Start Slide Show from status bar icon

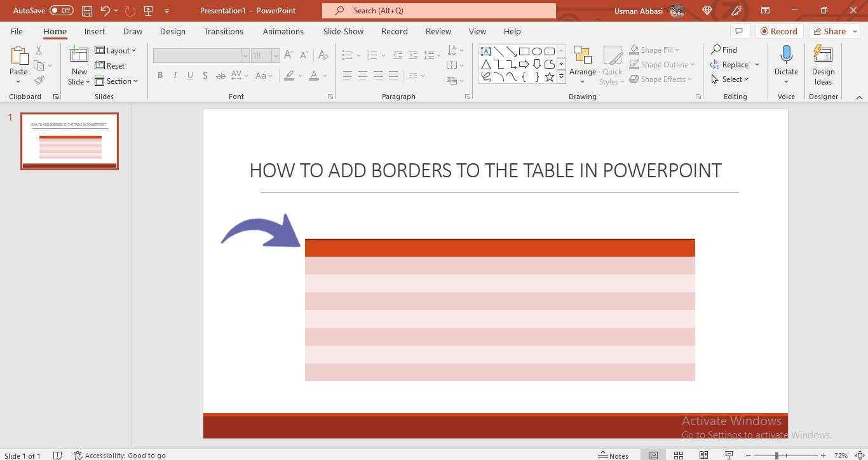tap(729, 456)
